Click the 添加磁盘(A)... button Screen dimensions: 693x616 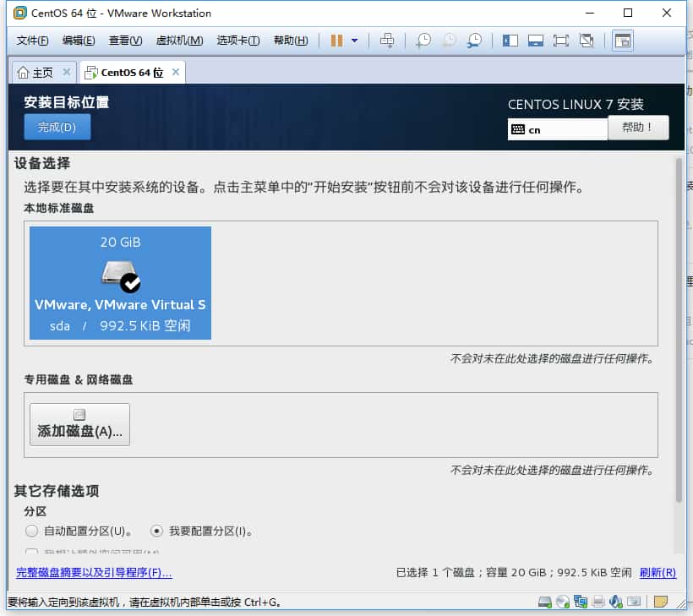click(x=79, y=424)
